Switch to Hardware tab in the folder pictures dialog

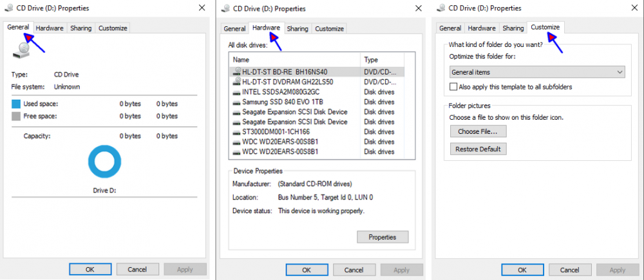[481, 28]
